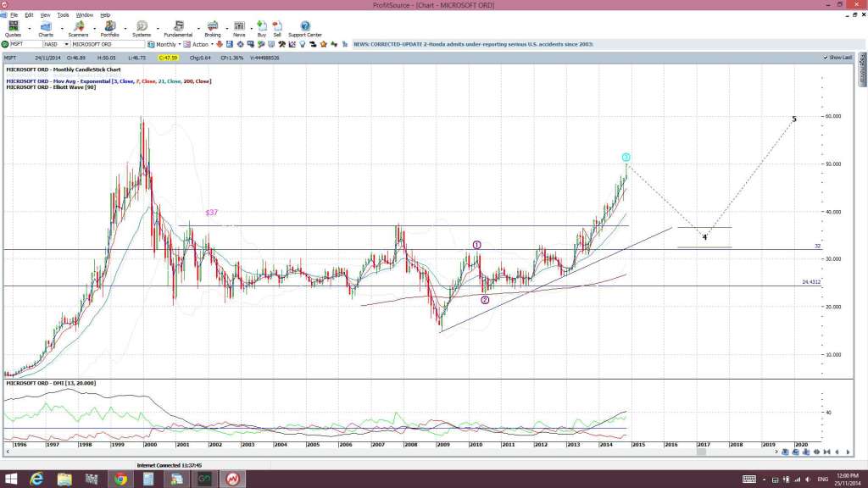The image size is (868, 488).
Task: Click the ENG language indicator
Action: point(822,480)
